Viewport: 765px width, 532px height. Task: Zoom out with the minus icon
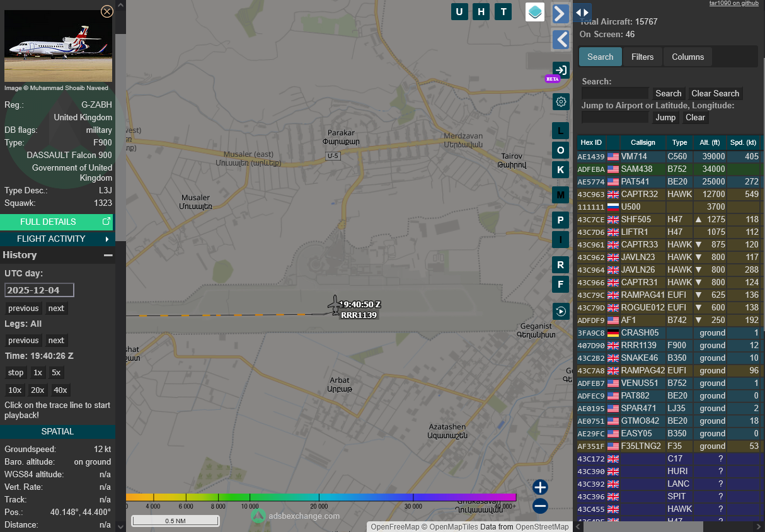[x=540, y=506]
